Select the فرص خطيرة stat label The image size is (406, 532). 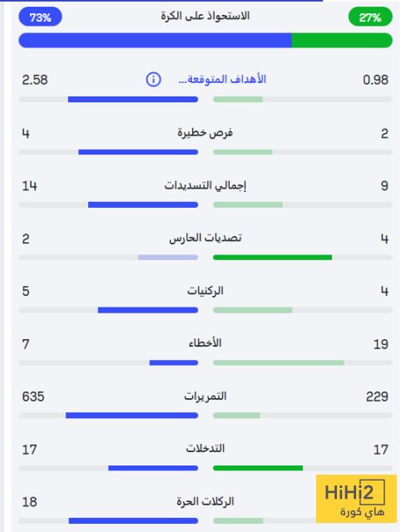point(205,133)
